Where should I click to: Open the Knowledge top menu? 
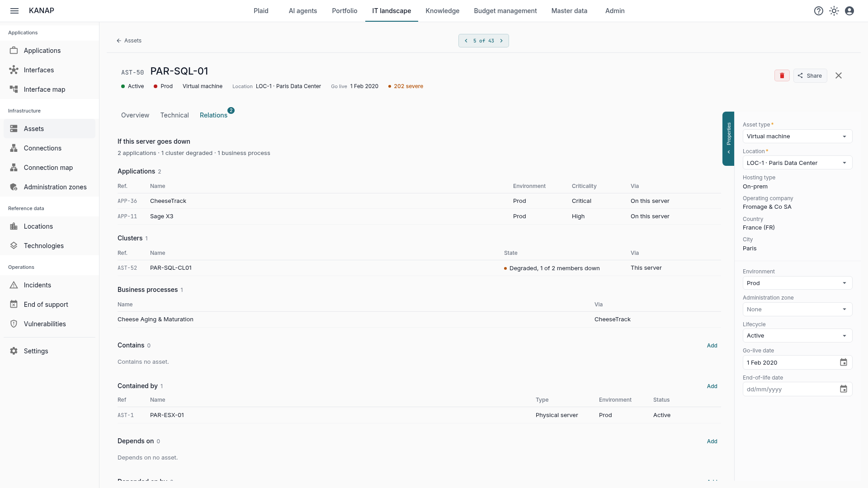point(442,11)
